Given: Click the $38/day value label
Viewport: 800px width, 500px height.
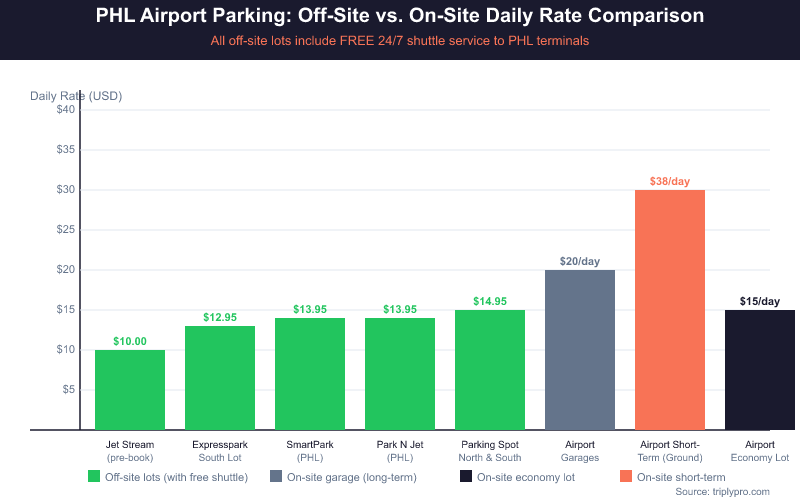Looking at the screenshot, I should coord(670,181).
